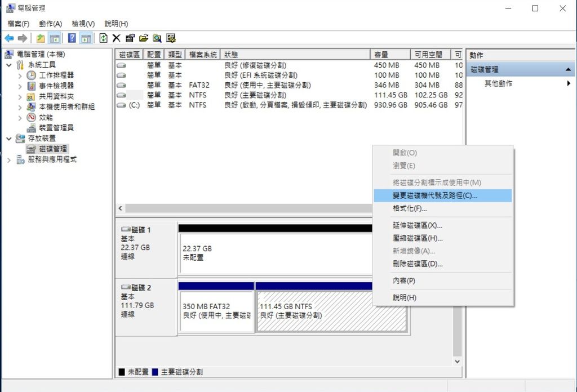Select 存放裝置 in the tree
This screenshot has height=392, width=577.
42,138
